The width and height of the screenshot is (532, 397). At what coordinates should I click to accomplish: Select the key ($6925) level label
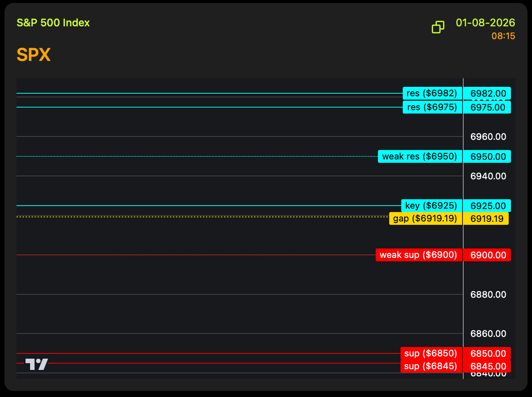click(431, 206)
